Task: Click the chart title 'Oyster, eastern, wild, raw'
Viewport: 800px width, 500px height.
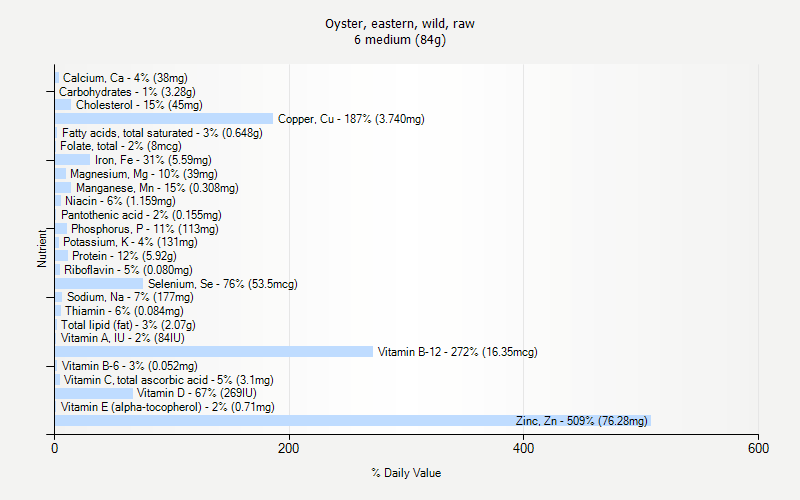Action: (399, 24)
